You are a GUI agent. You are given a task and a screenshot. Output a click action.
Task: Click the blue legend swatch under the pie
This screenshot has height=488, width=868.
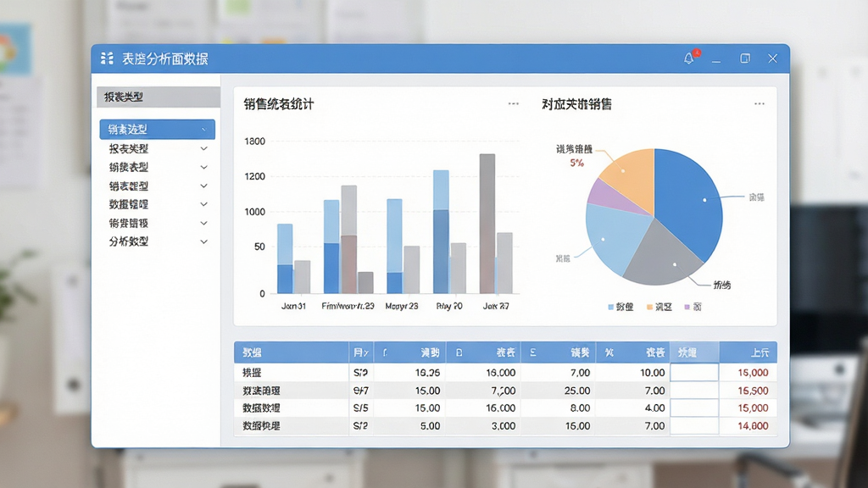[x=610, y=307]
